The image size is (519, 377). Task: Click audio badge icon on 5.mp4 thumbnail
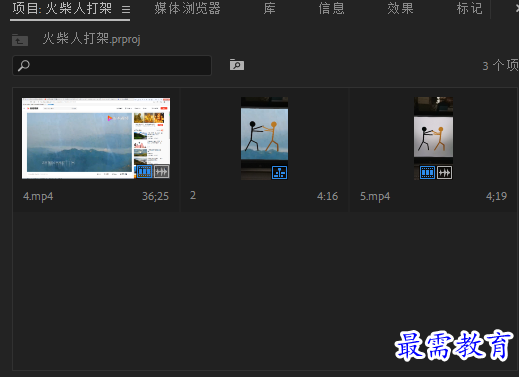click(x=444, y=172)
